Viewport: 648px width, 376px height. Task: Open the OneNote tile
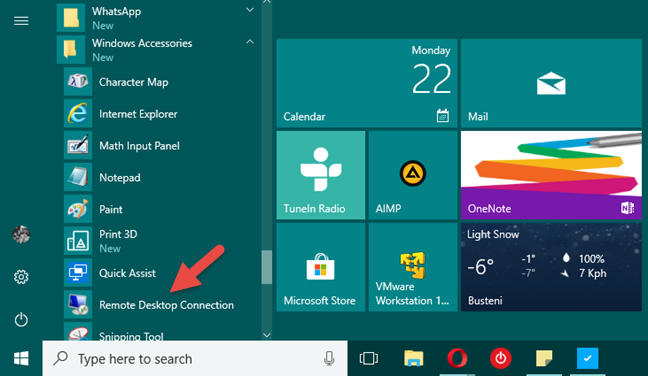[551, 175]
